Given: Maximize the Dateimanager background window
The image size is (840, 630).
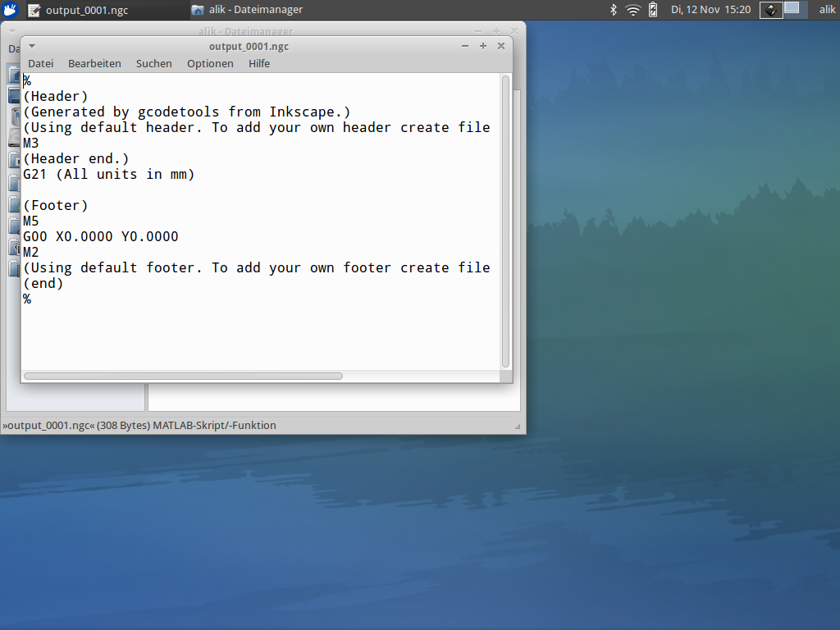Looking at the screenshot, I should [496, 31].
